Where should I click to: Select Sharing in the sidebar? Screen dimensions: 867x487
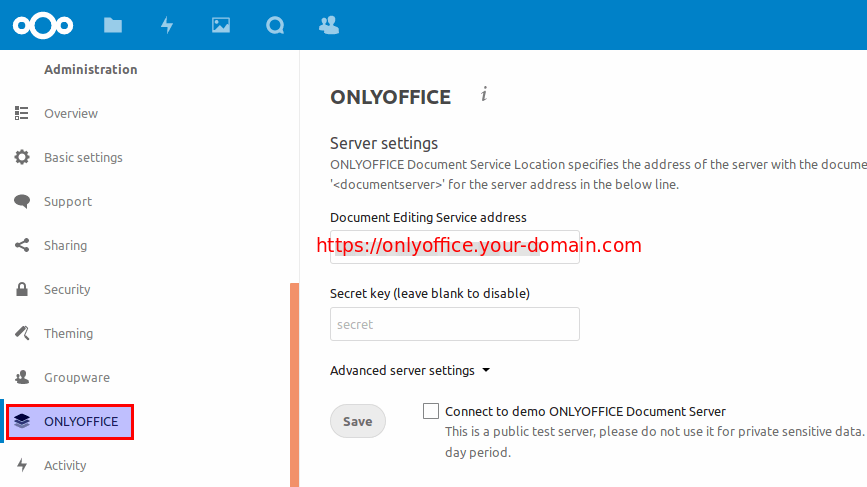65,246
